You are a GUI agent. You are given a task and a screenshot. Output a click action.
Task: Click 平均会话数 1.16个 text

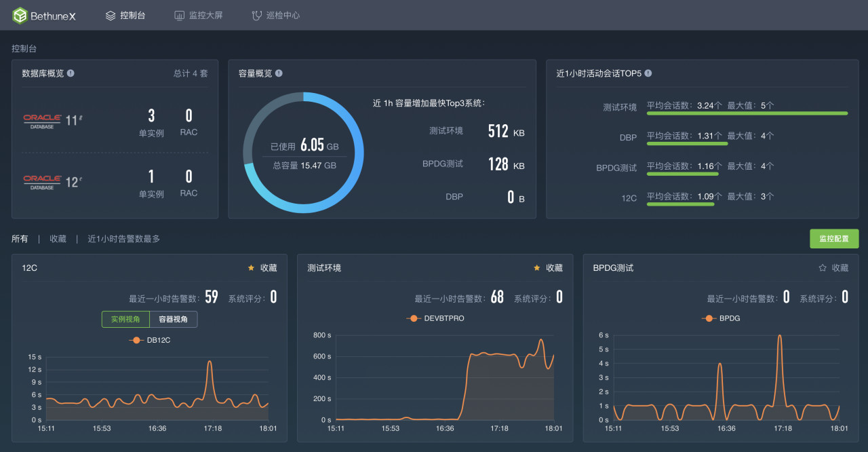pyautogui.click(x=684, y=166)
